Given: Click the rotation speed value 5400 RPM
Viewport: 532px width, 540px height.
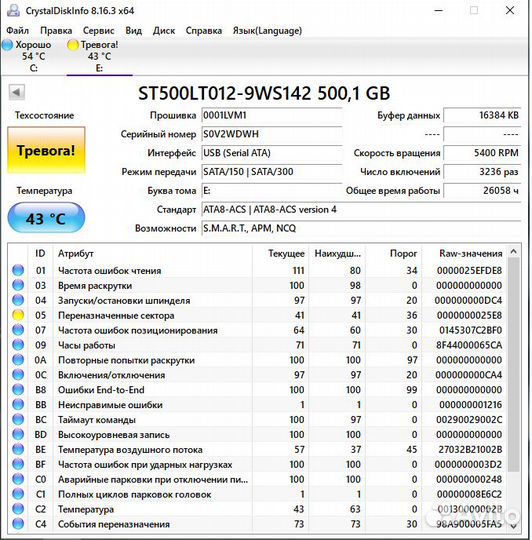Looking at the screenshot, I should click(482, 153).
